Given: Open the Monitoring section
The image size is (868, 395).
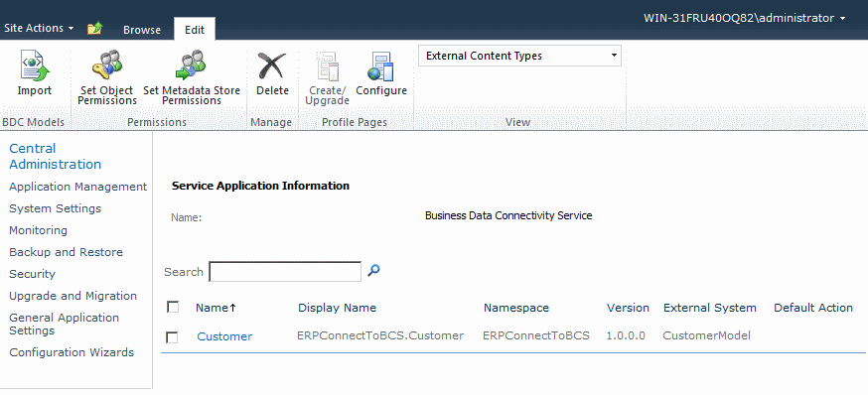Looking at the screenshot, I should point(38,230).
